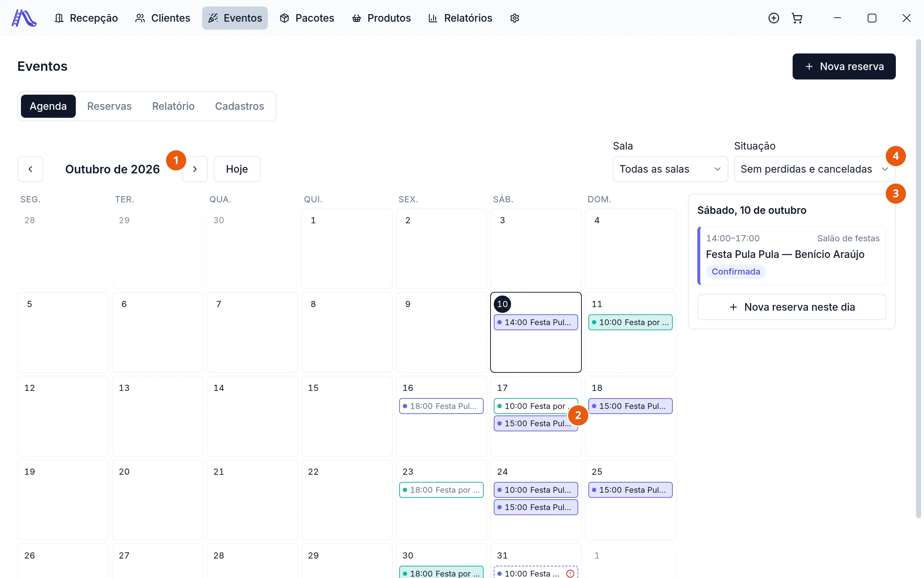Click the Hoje button
The width and height of the screenshot is (924, 578).
[x=237, y=169]
